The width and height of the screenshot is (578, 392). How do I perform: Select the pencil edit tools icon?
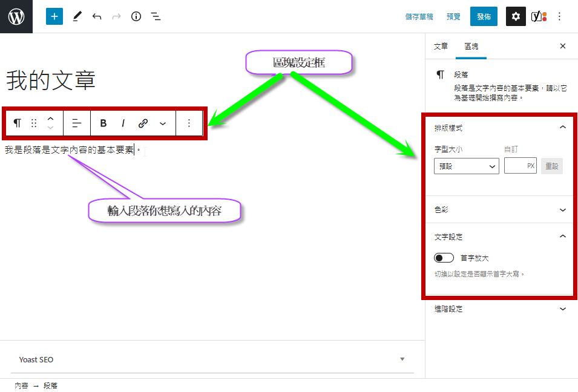(x=77, y=16)
